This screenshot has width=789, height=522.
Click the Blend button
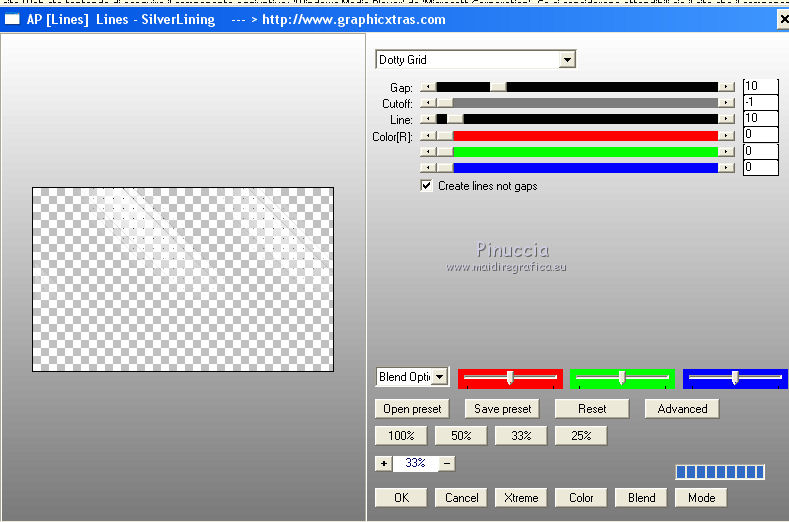tap(641, 497)
